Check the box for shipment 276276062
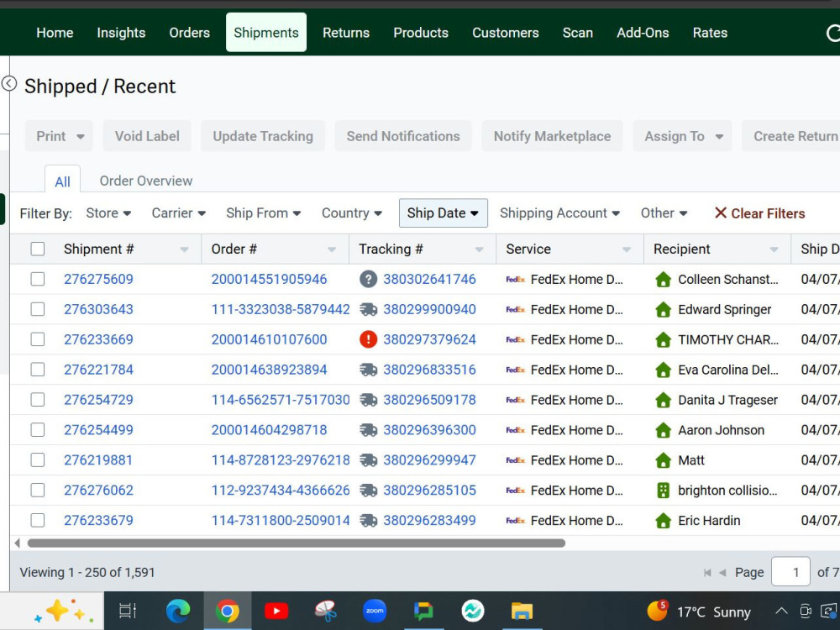 tap(38, 491)
